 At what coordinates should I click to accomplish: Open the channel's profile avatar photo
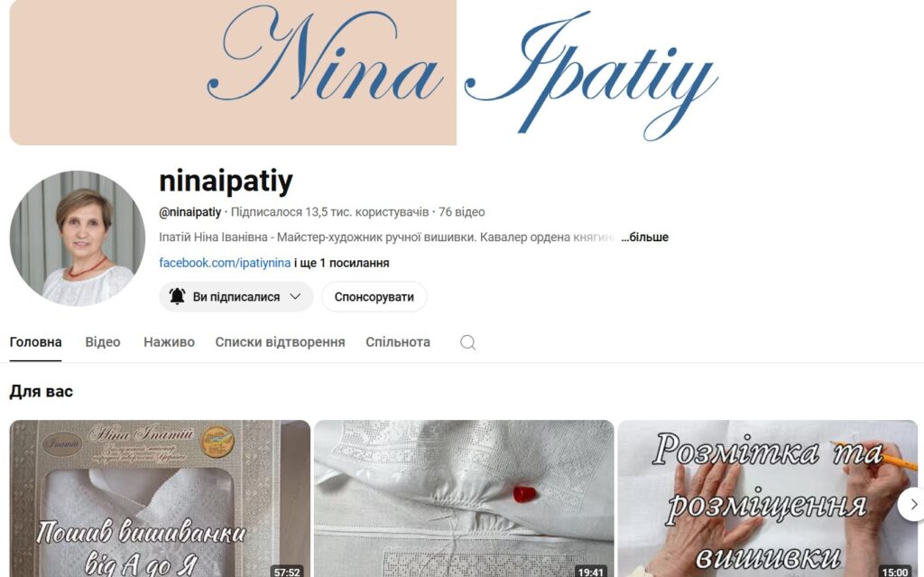[x=78, y=238]
